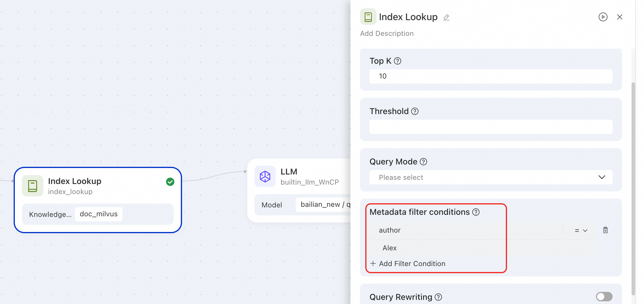Toggle Query Rewriting switch
The width and height of the screenshot is (644, 304).
[x=604, y=297]
